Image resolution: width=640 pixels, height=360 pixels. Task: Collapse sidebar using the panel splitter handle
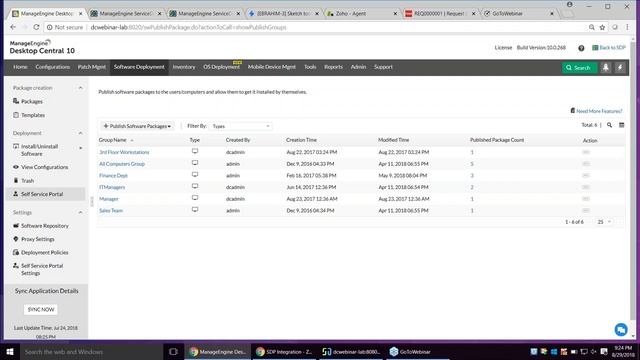point(91,201)
